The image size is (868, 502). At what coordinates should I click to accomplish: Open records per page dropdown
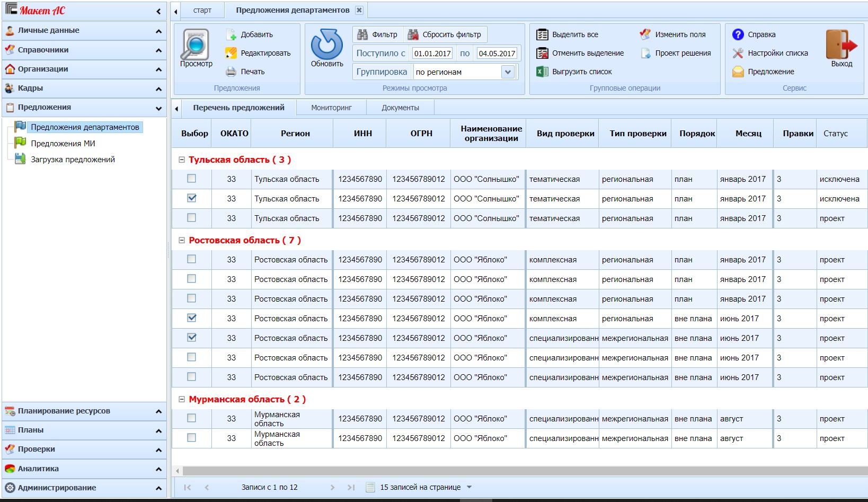click(469, 487)
